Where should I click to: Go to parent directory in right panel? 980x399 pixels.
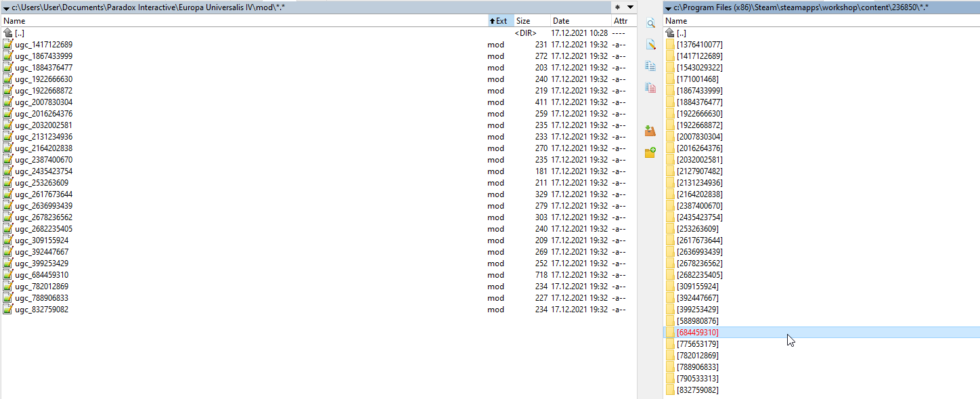coord(822,33)
